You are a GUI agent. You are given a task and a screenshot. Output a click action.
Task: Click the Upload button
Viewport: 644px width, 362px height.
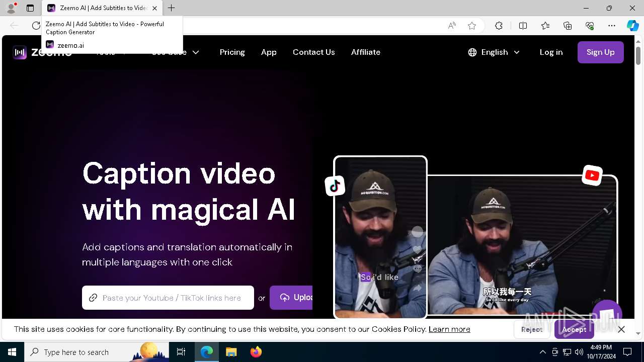(291, 298)
